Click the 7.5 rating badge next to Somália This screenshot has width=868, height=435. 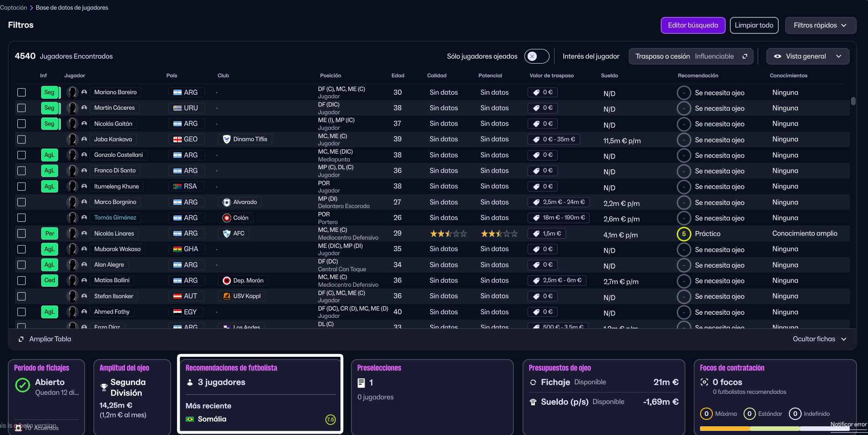[x=330, y=419]
